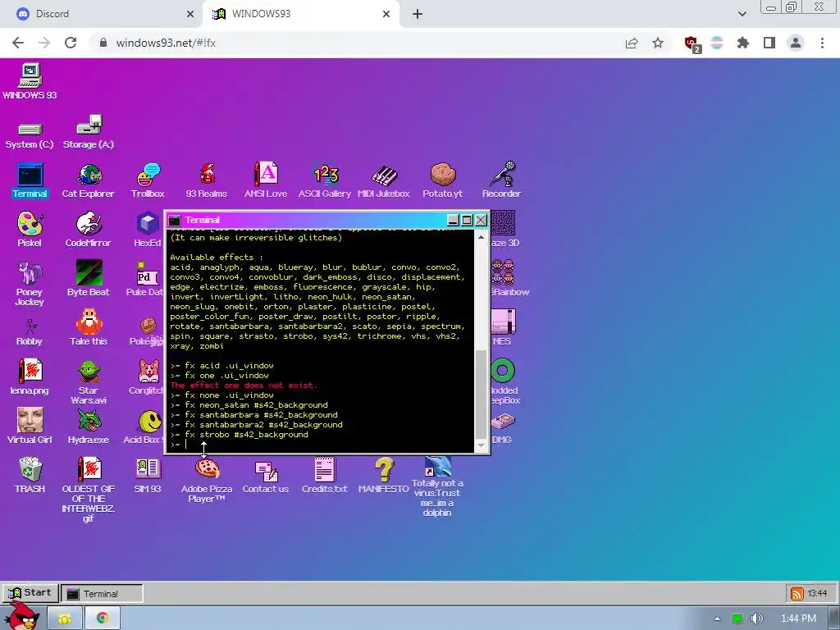840x630 pixels.
Task: Open Contact us desktop icon
Action: point(266,476)
